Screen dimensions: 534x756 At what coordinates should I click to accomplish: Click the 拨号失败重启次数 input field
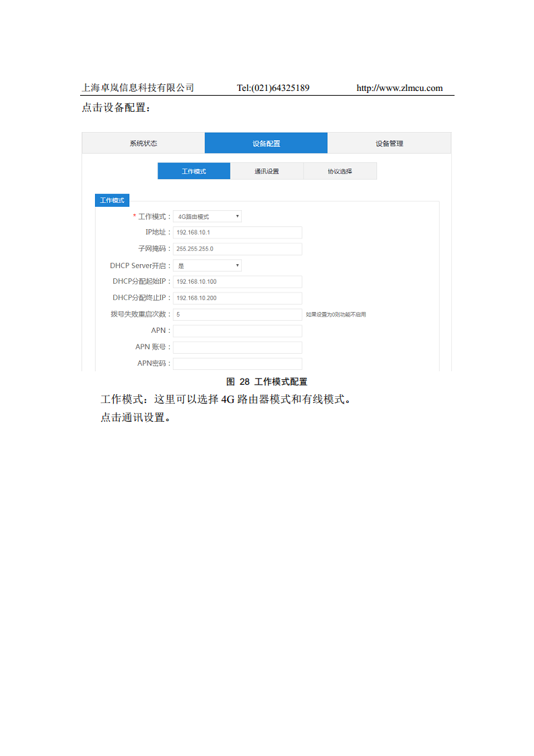[237, 314]
